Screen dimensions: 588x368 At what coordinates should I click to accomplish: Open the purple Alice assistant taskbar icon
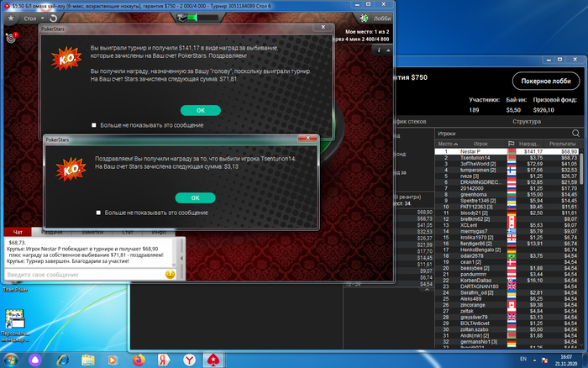(35, 360)
